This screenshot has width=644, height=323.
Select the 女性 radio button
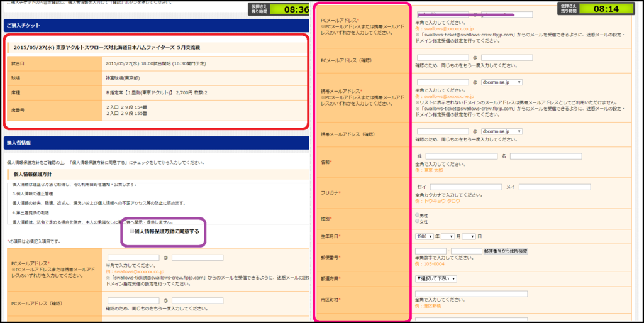pyautogui.click(x=418, y=221)
